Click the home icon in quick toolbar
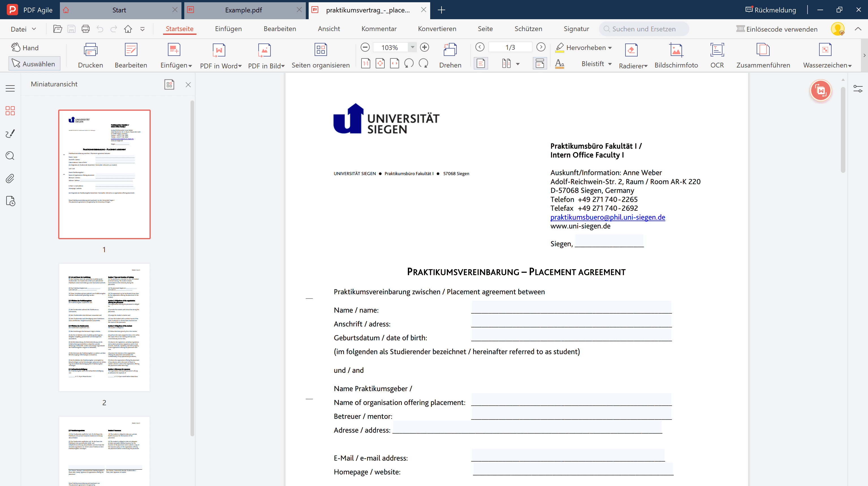Image resolution: width=868 pixels, height=486 pixels. point(128,29)
